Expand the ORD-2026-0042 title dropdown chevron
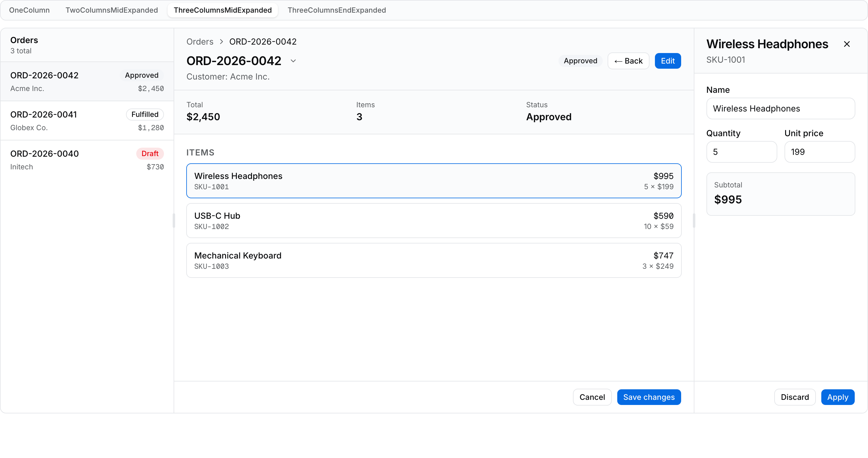The height and width of the screenshot is (458, 868). (x=293, y=61)
